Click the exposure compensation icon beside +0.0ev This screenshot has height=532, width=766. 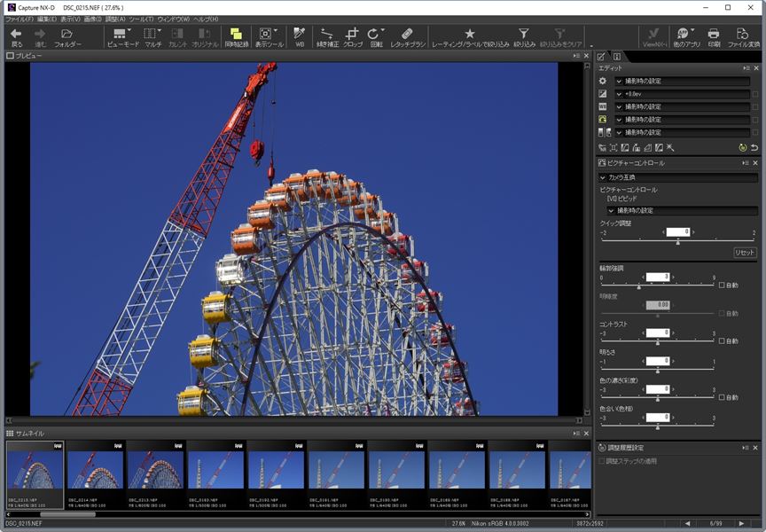click(603, 94)
